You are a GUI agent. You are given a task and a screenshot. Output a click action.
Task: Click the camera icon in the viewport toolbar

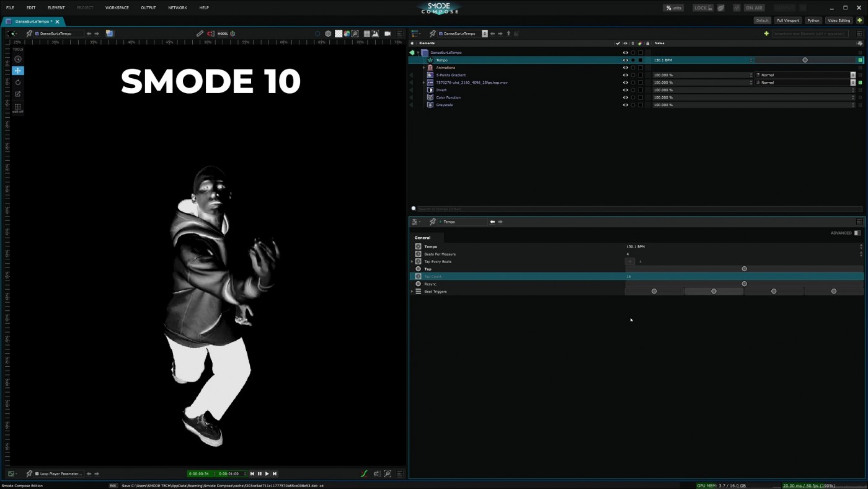coord(387,34)
